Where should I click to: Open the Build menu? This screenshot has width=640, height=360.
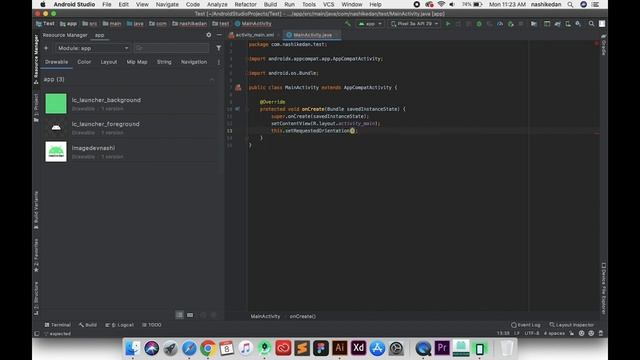click(270, 4)
